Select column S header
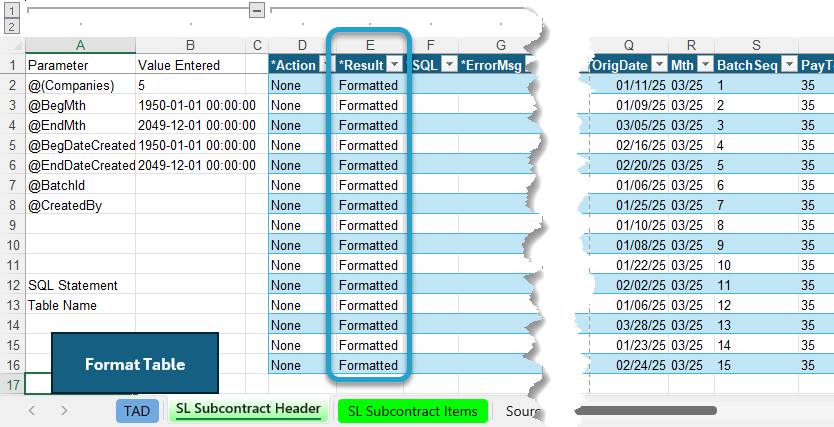The height and width of the screenshot is (427, 834). point(756,45)
